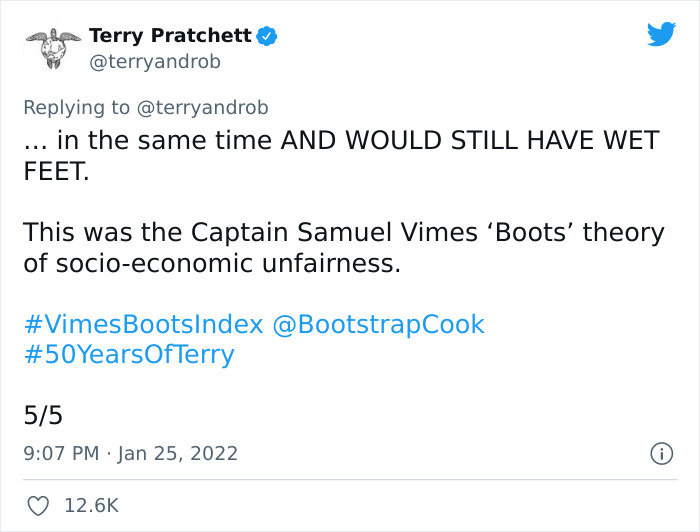Click the Jan 25, 2022 date
Viewport: 700px width, 532px height.
178,453
